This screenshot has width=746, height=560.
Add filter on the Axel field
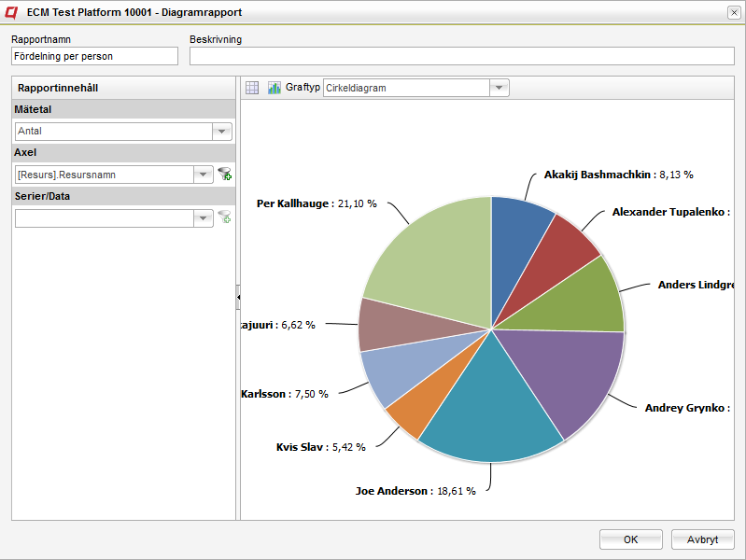tap(225, 175)
